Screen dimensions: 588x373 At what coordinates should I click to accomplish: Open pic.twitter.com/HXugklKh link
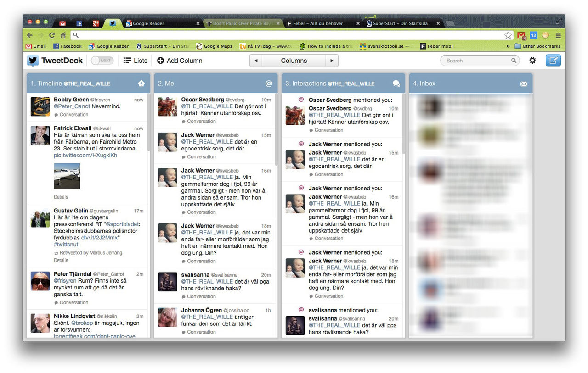(x=85, y=155)
